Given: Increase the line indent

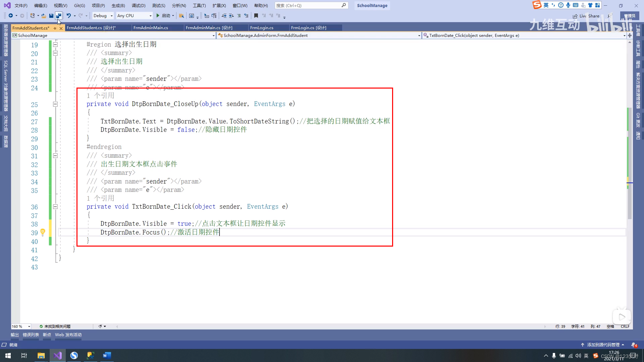Looking at the screenshot, I should [231, 16].
